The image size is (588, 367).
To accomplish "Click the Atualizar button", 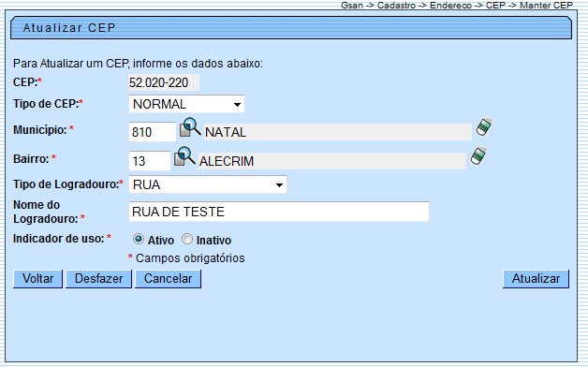I will 536,279.
